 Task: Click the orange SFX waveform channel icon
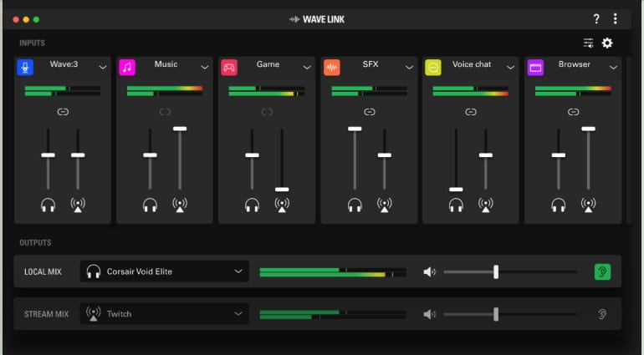coord(331,68)
